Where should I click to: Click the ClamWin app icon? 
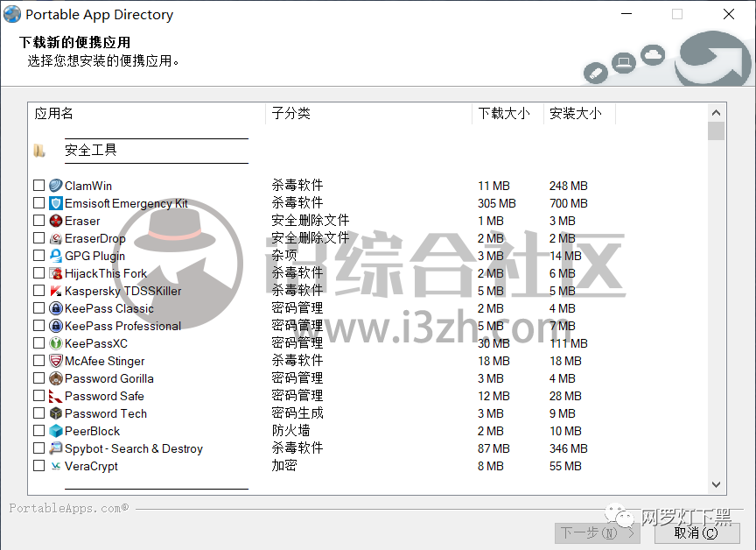(56, 186)
